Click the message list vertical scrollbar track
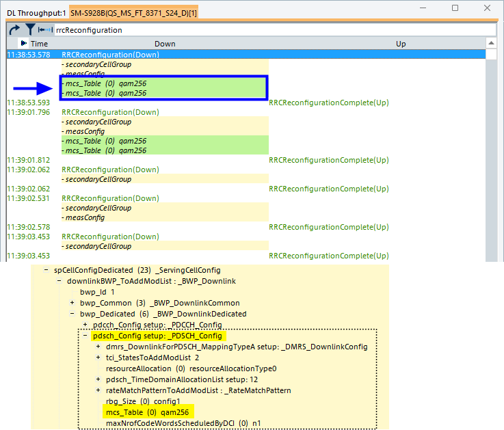 pos(491,161)
